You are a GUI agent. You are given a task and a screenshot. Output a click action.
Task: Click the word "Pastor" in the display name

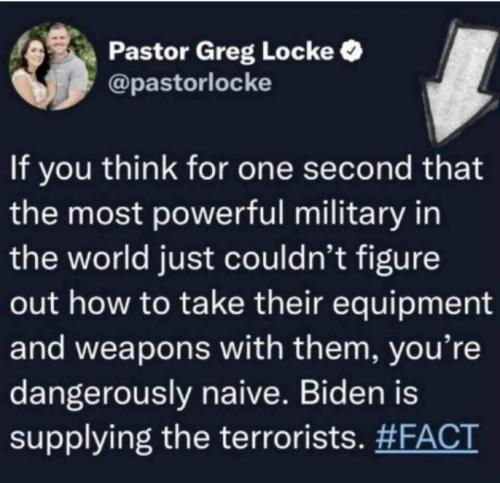click(149, 51)
